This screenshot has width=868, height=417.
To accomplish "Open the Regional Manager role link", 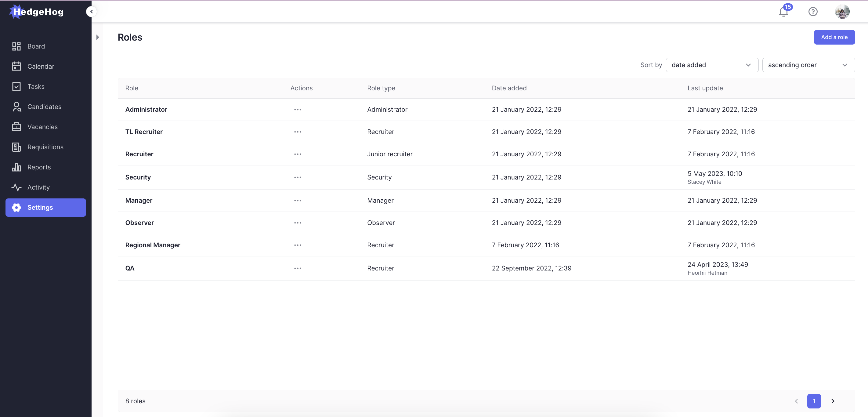I will (x=153, y=245).
